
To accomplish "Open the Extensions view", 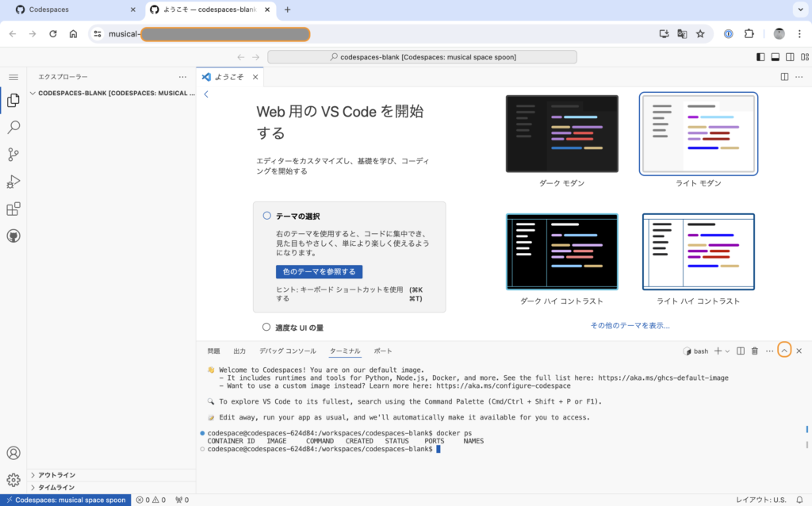I will [13, 209].
